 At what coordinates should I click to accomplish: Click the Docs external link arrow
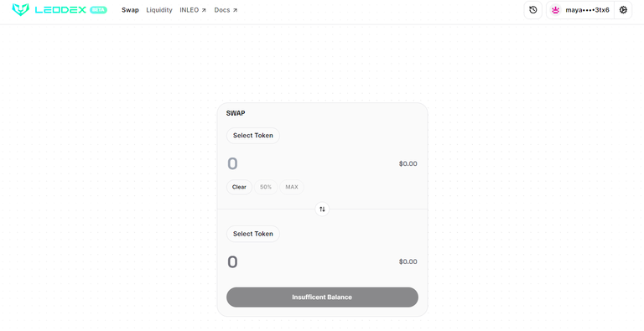(235, 10)
